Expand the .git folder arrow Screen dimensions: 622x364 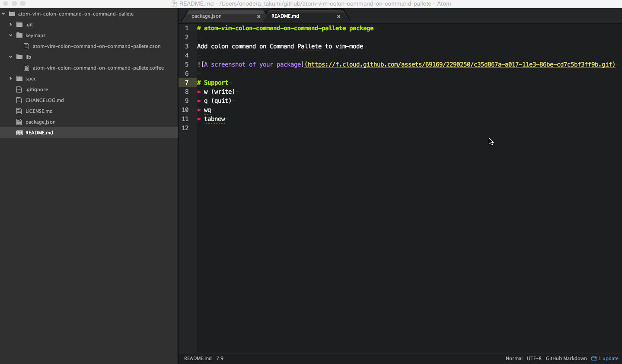coord(11,25)
